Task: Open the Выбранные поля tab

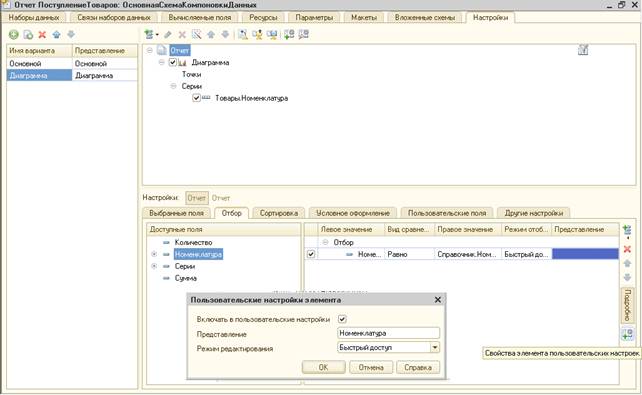Action: [176, 213]
